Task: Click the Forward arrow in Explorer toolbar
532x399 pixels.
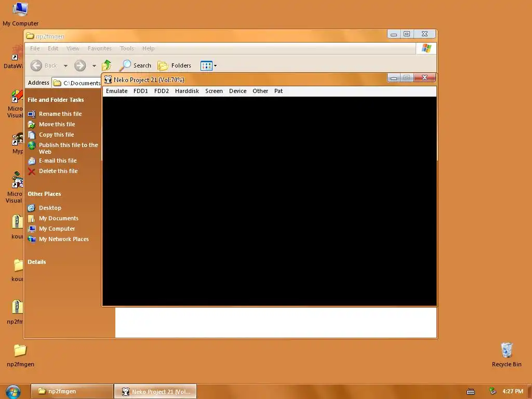Action: pyautogui.click(x=80, y=65)
